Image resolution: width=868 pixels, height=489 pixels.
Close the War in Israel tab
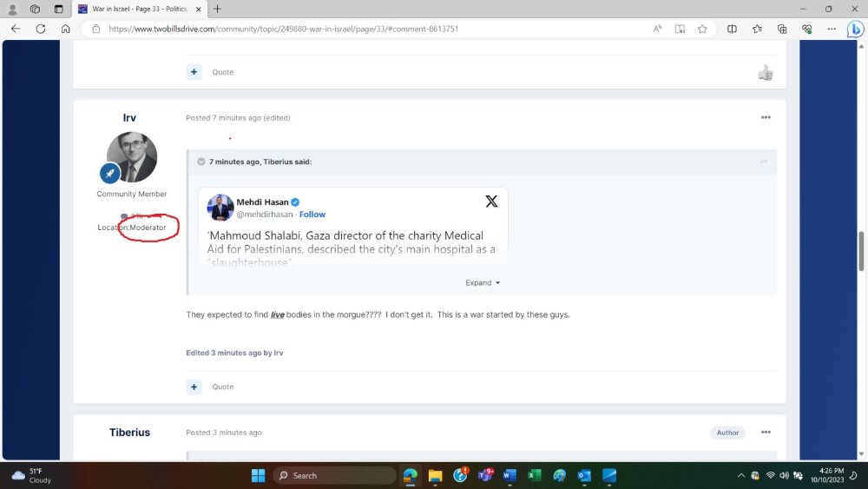(x=198, y=9)
